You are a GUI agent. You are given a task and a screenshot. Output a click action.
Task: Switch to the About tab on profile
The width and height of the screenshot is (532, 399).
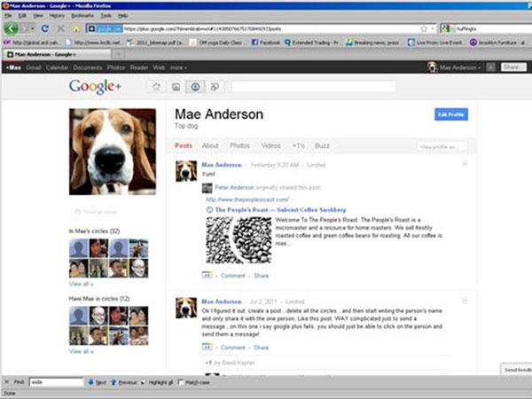click(x=210, y=145)
